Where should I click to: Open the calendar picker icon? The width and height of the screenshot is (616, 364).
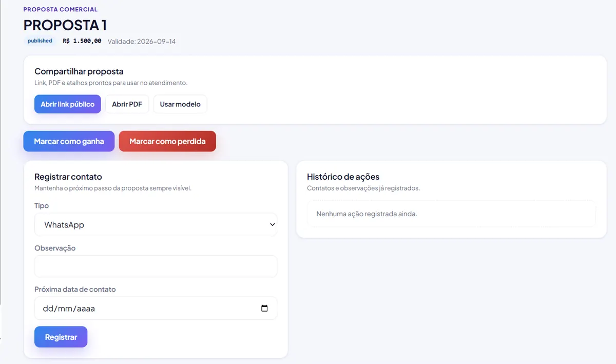pos(264,309)
